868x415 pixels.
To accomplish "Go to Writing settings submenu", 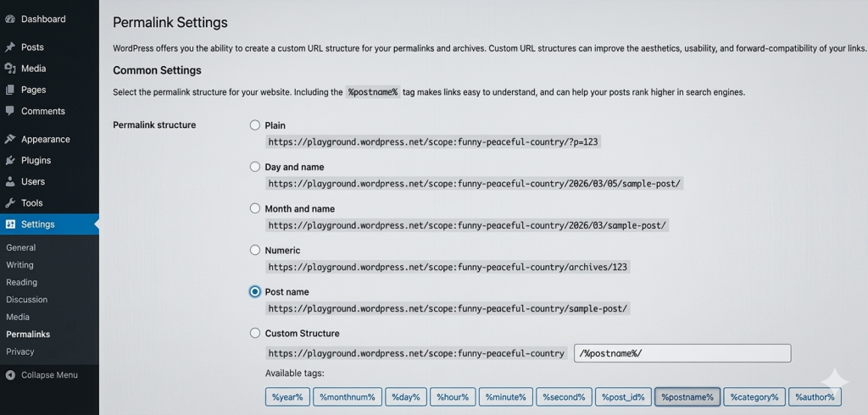I will pyautogui.click(x=20, y=265).
